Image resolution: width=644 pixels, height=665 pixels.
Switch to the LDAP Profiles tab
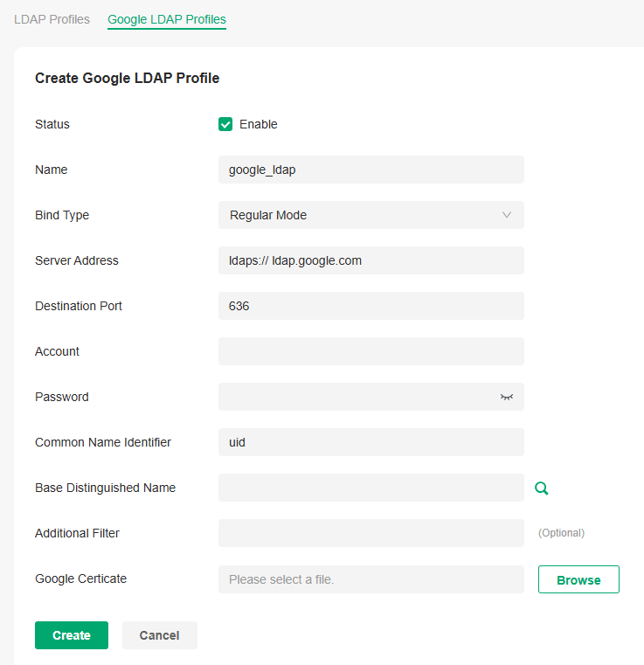tap(52, 19)
